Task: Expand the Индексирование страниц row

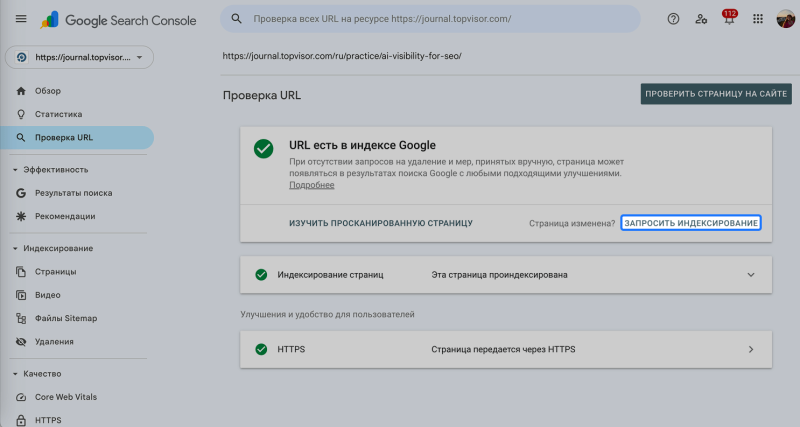Action: click(x=751, y=274)
